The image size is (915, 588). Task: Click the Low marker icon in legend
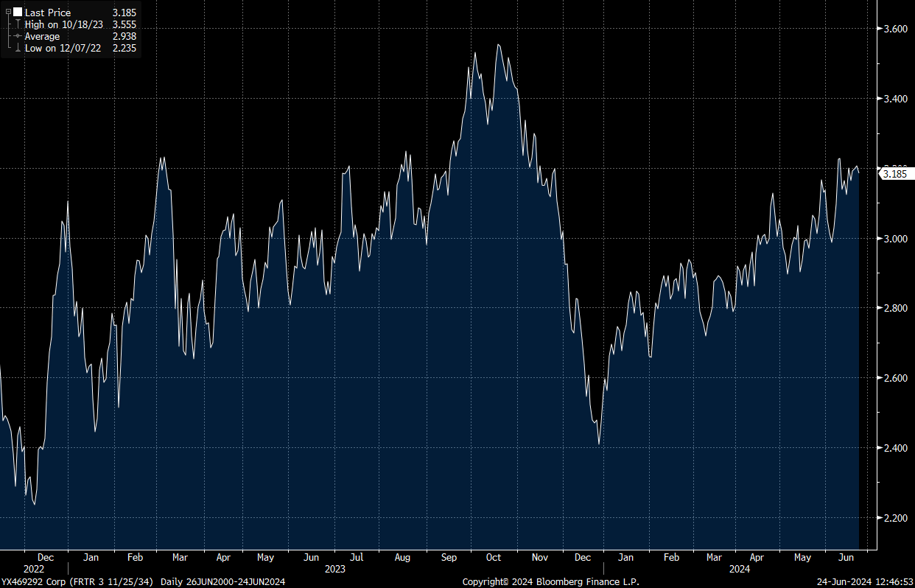coord(18,48)
